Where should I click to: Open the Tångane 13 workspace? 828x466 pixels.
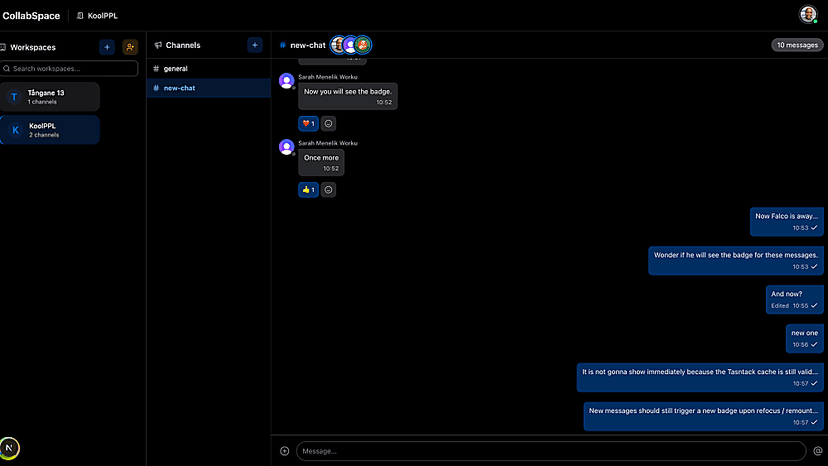pyautogui.click(x=50, y=97)
